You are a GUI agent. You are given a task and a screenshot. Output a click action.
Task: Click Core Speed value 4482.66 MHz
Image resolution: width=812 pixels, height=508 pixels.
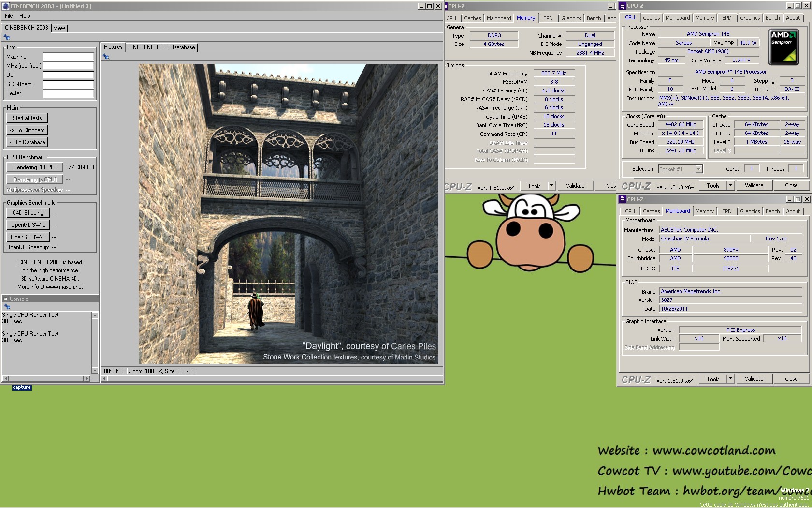tap(681, 124)
